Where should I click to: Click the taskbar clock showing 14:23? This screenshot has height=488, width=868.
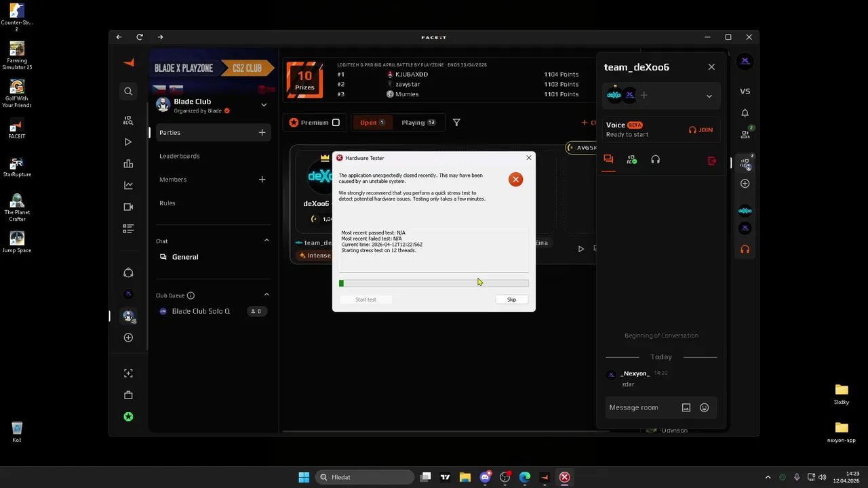(846, 477)
